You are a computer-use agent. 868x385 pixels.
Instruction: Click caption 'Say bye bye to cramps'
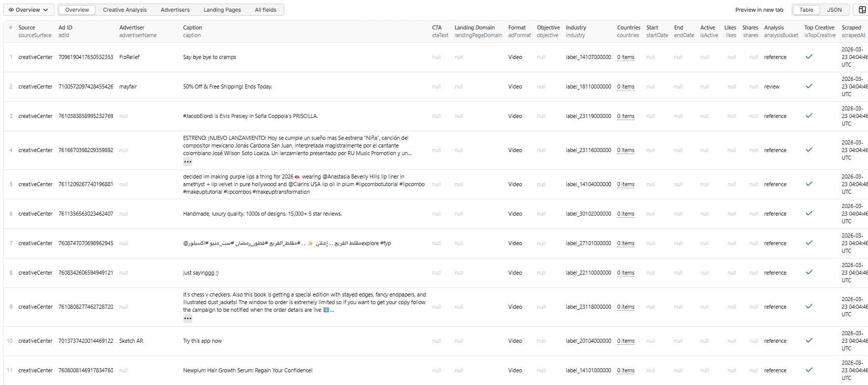click(210, 57)
